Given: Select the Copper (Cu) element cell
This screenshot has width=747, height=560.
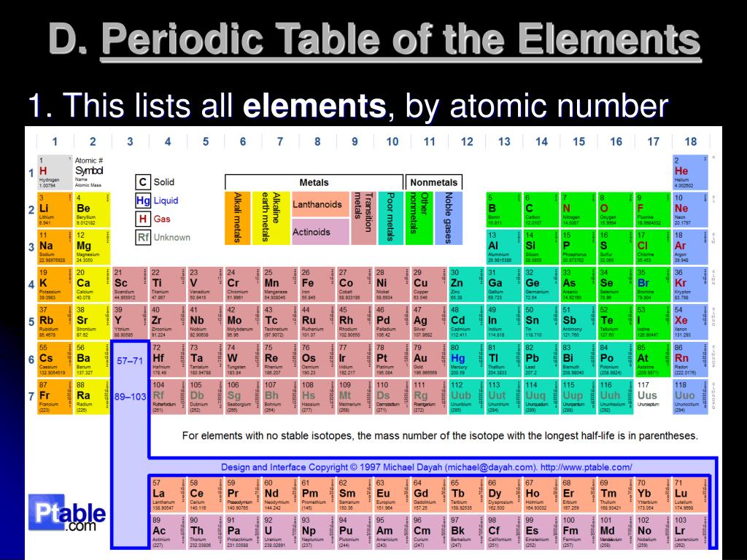Looking at the screenshot, I should tap(429, 284).
